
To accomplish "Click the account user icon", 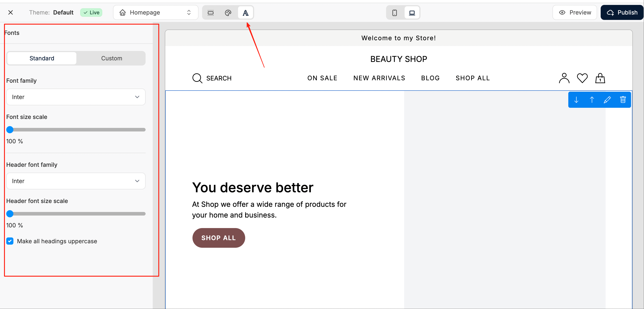I will 564,78.
